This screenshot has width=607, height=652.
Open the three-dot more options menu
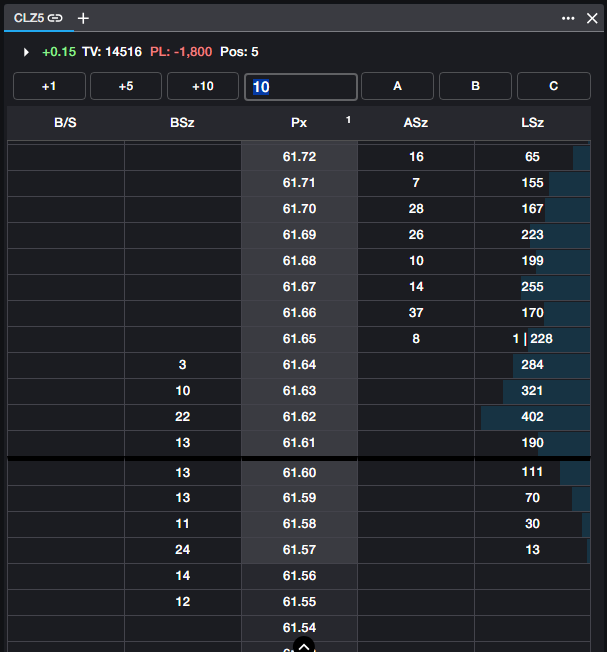pos(568,18)
